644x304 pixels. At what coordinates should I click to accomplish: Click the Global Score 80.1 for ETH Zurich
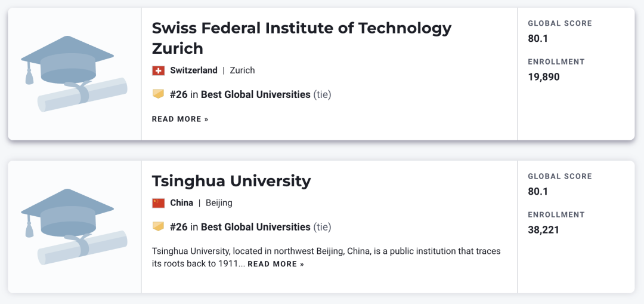point(538,39)
